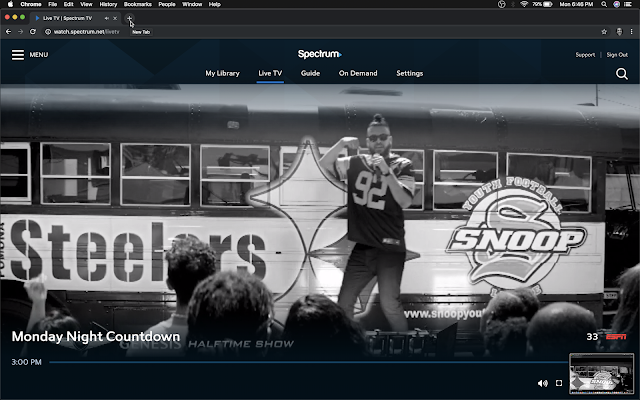Image resolution: width=640 pixels, height=400 pixels.
Task: Open the People menu
Action: click(167, 4)
